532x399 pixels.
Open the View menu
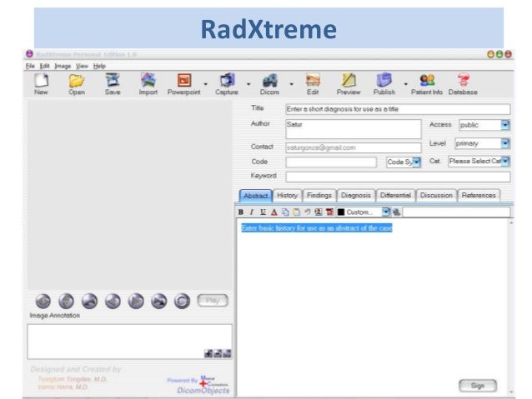click(82, 66)
